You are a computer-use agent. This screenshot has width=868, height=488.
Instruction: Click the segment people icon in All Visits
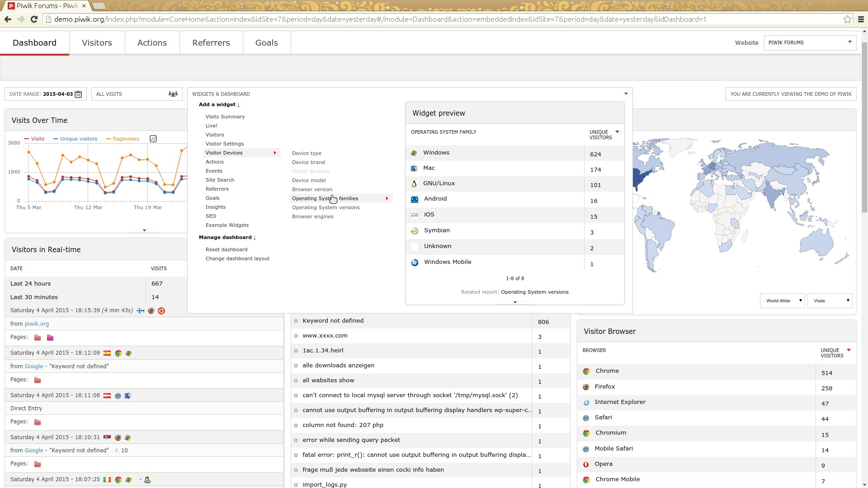173,94
